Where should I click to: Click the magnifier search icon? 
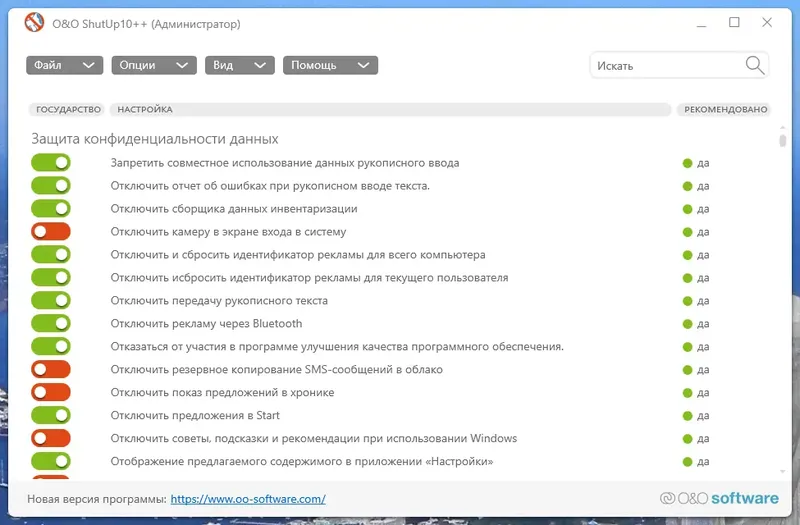pyautogui.click(x=755, y=65)
